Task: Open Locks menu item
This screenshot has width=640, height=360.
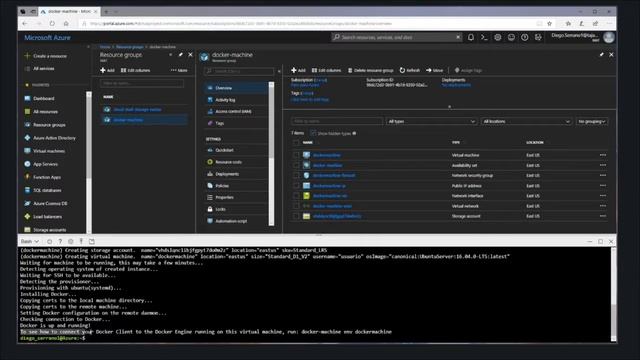Action: point(237,209)
